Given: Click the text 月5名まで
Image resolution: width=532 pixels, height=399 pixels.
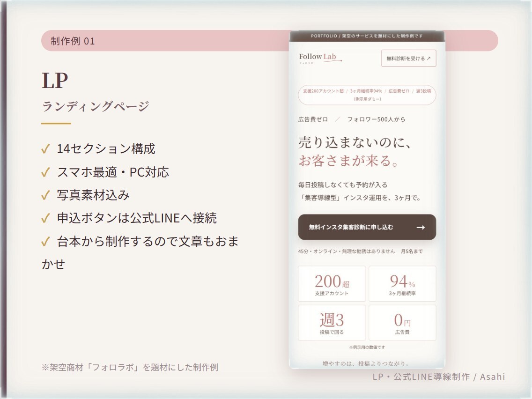Looking at the screenshot, I should click(412, 251).
